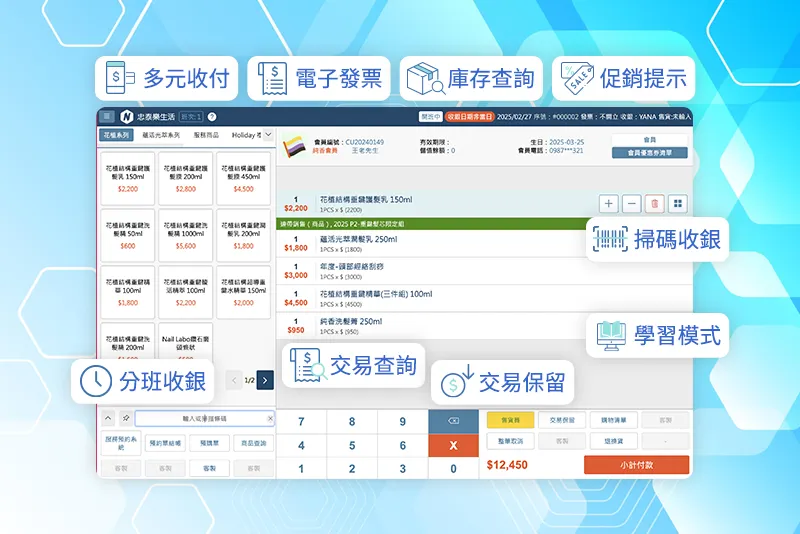Add the $5,600 1000ml product card
The height and width of the screenshot is (534, 800).
186,235
